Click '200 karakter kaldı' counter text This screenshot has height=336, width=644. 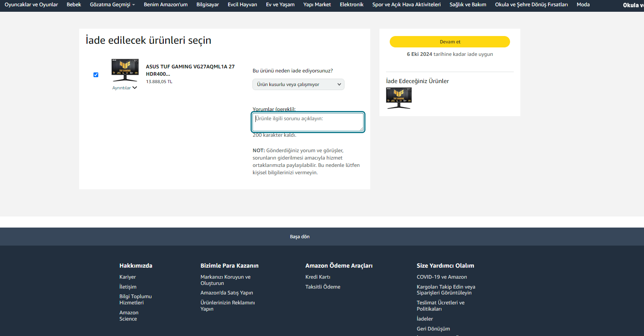[x=275, y=135]
